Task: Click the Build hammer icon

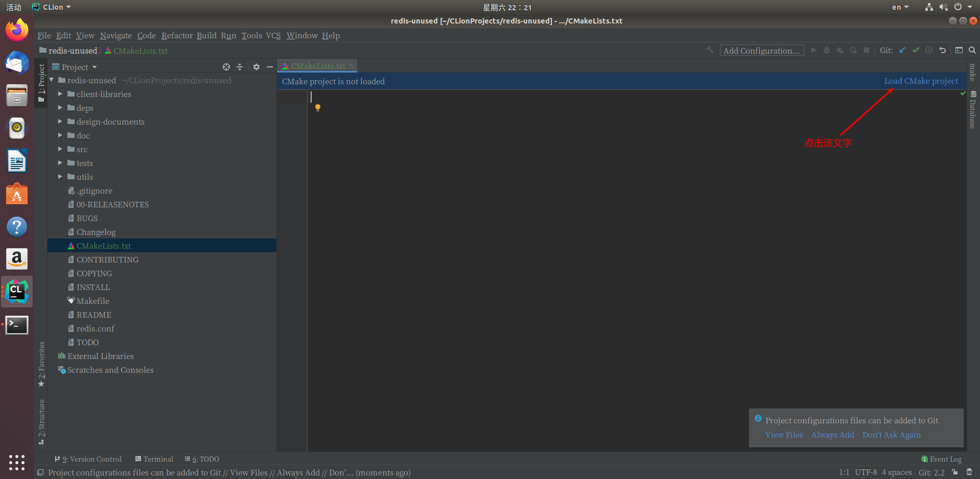Action: point(710,50)
